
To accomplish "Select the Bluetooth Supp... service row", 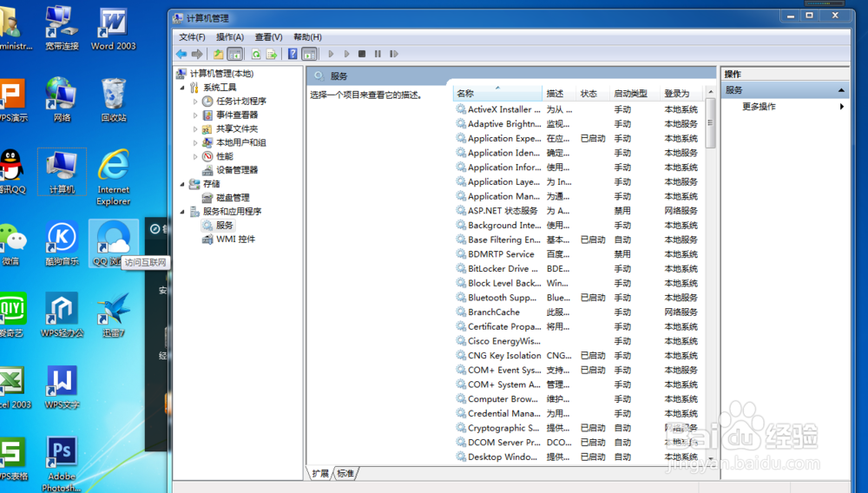I will click(x=578, y=298).
